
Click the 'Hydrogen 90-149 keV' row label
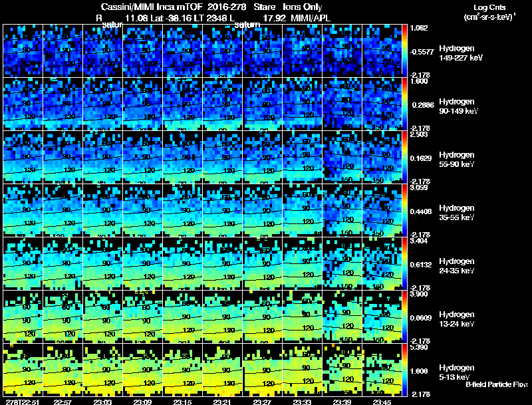click(x=458, y=106)
